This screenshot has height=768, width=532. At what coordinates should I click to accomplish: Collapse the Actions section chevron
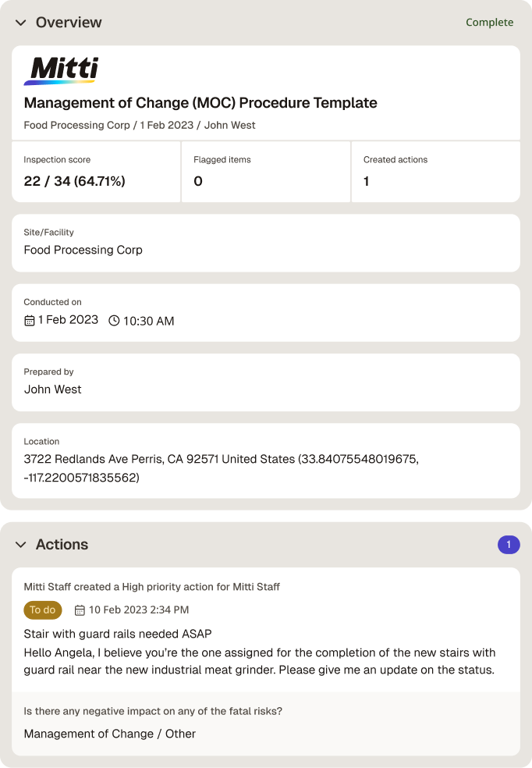(x=20, y=545)
